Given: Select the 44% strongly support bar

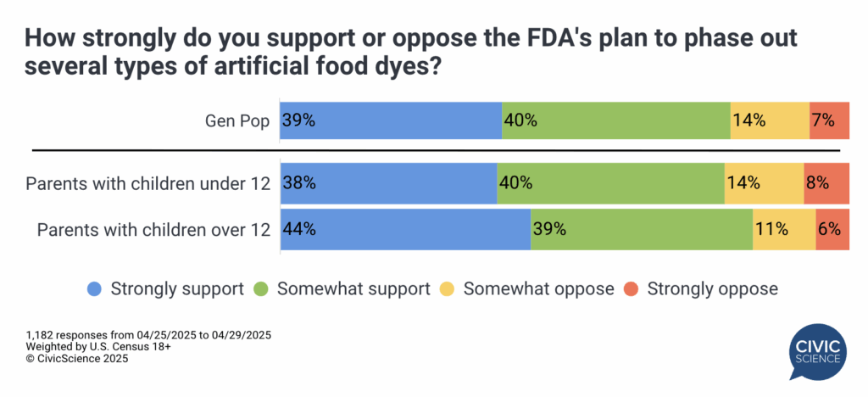Looking at the screenshot, I should (405, 228).
